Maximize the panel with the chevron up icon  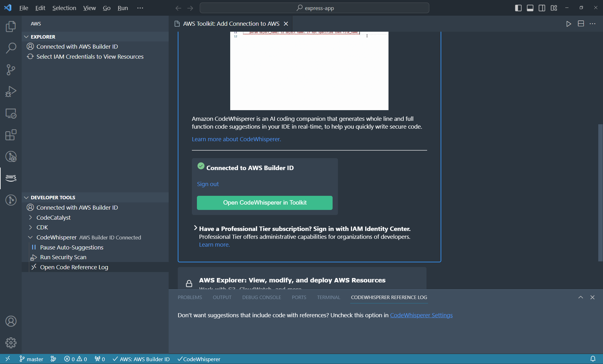point(580,297)
